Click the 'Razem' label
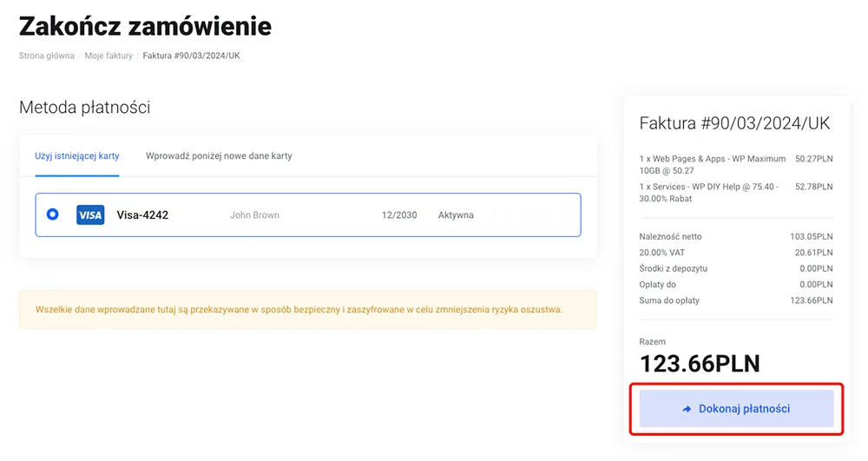The height and width of the screenshot is (461, 868). [x=652, y=341]
